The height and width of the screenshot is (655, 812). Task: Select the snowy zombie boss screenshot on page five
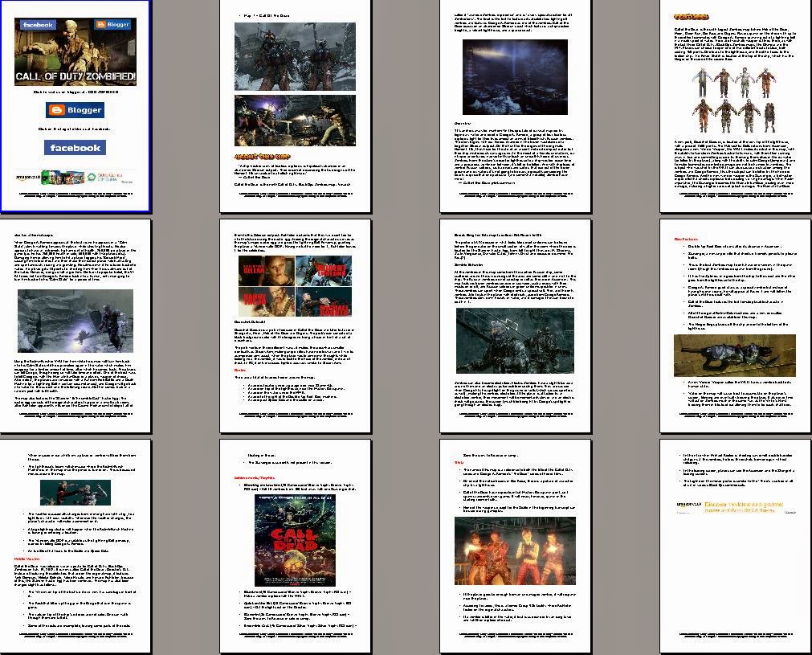[75, 321]
